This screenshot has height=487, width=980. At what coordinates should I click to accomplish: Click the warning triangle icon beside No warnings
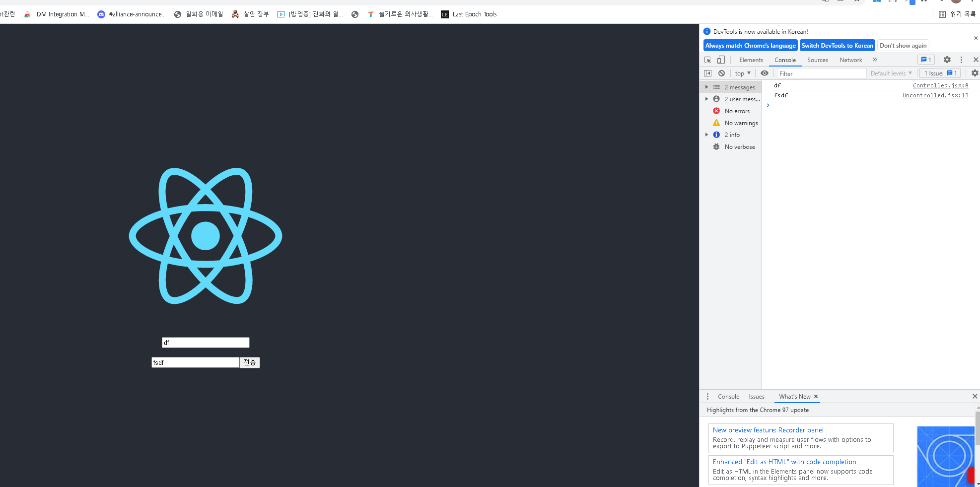pos(716,123)
